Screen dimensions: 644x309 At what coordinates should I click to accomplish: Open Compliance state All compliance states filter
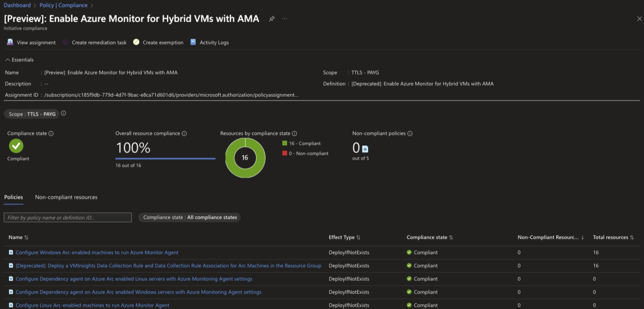tap(190, 218)
